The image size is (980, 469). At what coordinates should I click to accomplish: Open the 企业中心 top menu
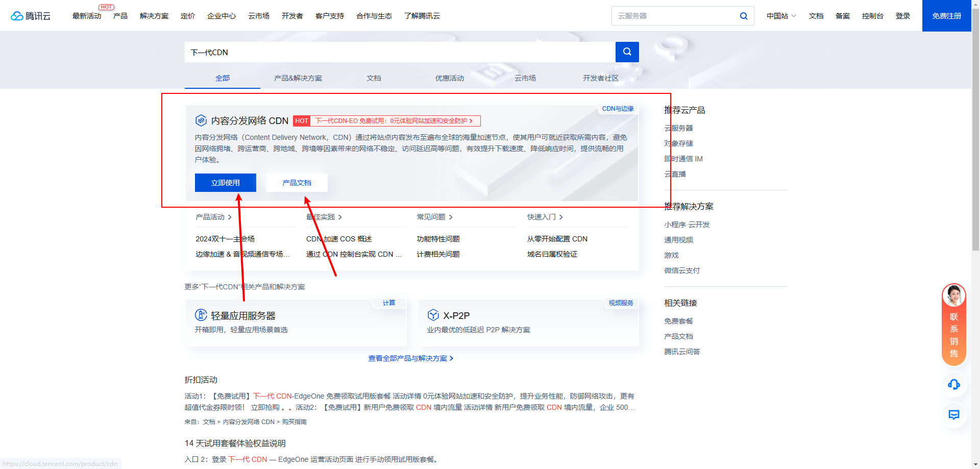222,16
